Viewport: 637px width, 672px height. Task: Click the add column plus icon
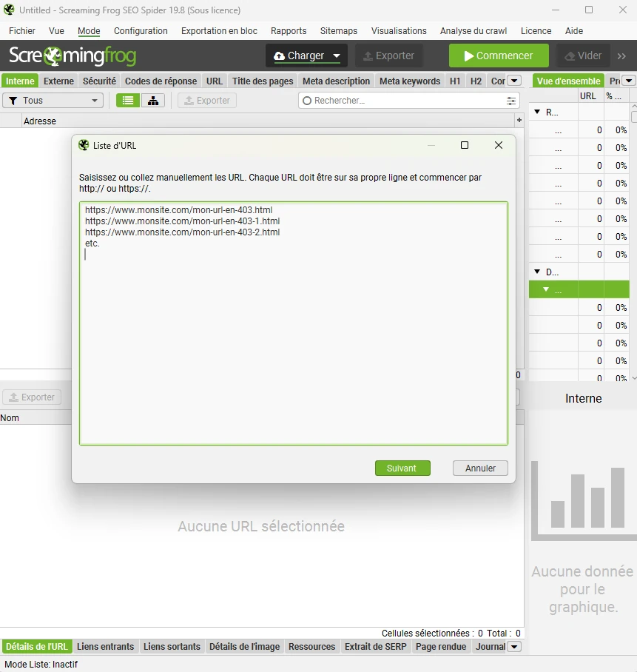click(519, 121)
